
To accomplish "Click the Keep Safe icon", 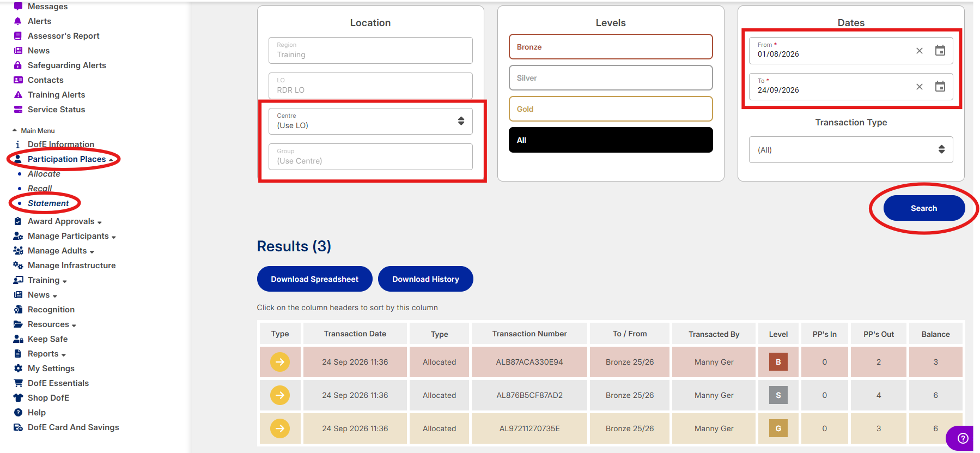I will 18,339.
